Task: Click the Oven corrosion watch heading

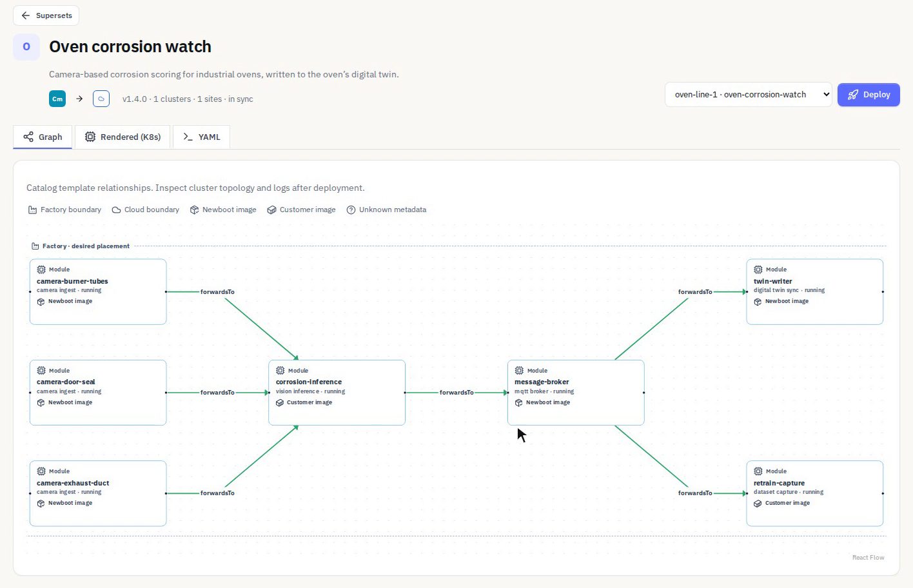Action: tap(130, 47)
